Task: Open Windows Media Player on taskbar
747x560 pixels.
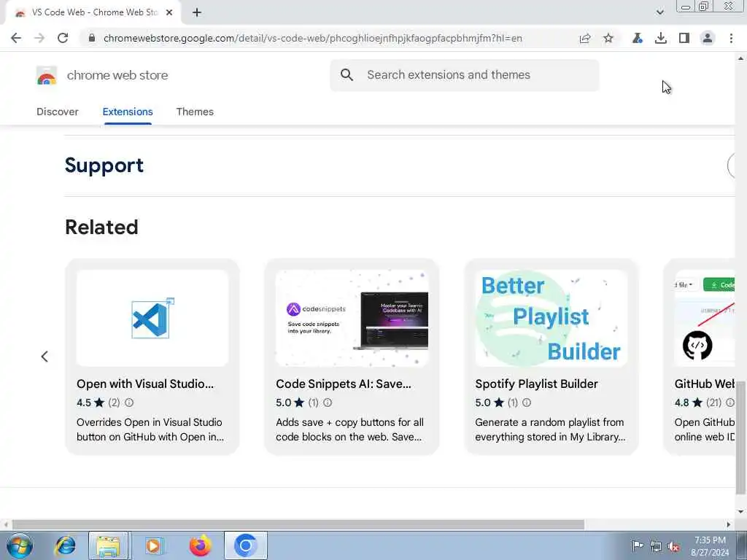Action: pos(153,545)
